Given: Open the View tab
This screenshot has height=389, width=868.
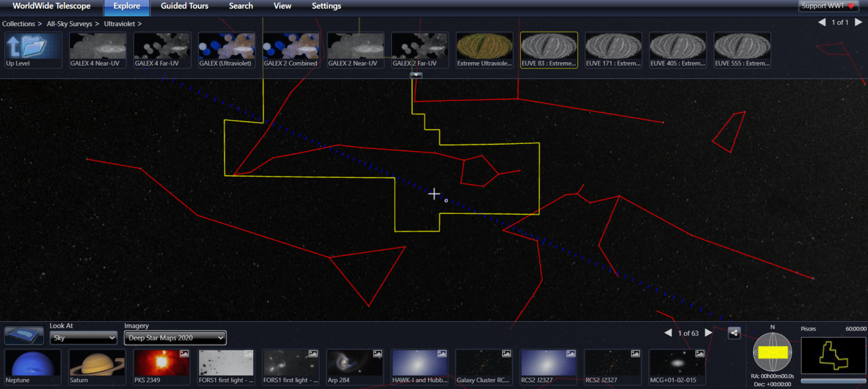Looking at the screenshot, I should (283, 7).
